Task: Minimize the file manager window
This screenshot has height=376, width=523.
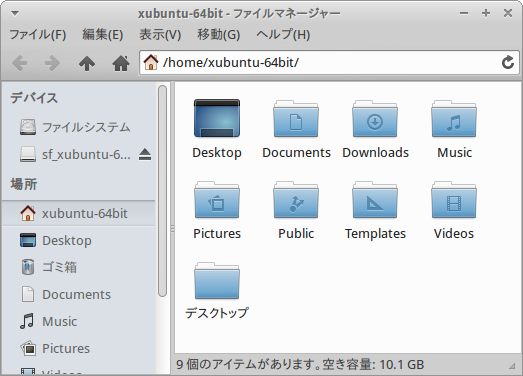Action: 464,13
